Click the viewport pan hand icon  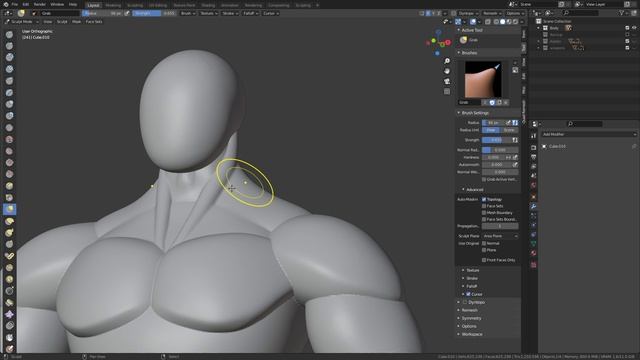(447, 71)
